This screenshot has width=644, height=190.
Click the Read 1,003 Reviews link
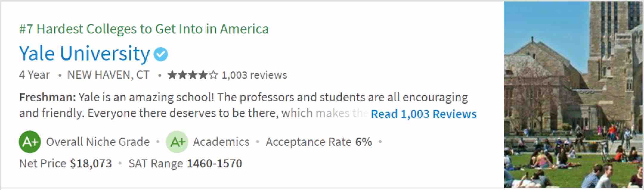tap(424, 114)
